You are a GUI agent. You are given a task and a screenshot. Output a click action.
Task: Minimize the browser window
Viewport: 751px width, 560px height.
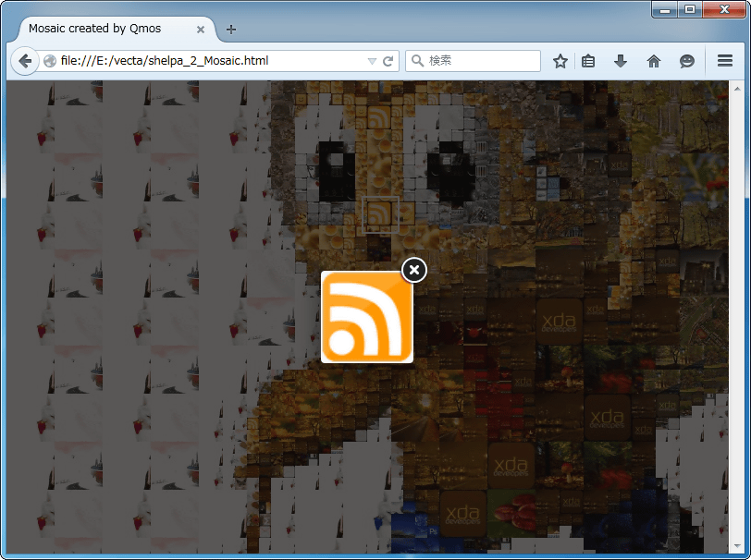coord(665,9)
